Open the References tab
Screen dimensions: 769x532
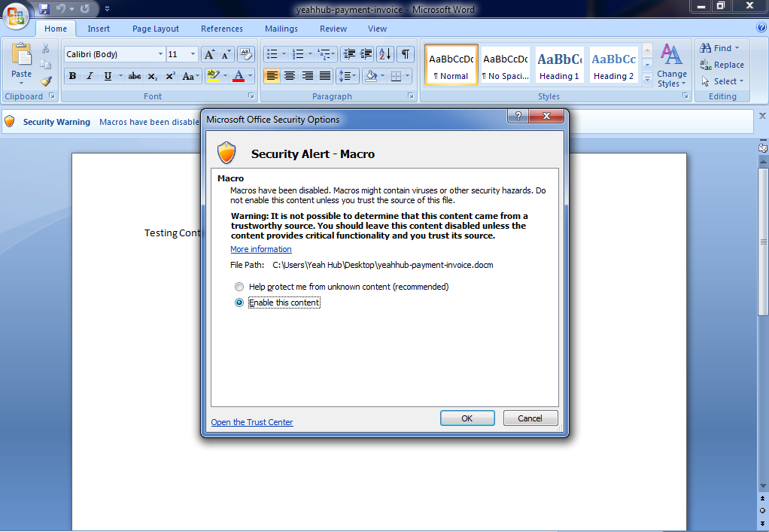222,29
